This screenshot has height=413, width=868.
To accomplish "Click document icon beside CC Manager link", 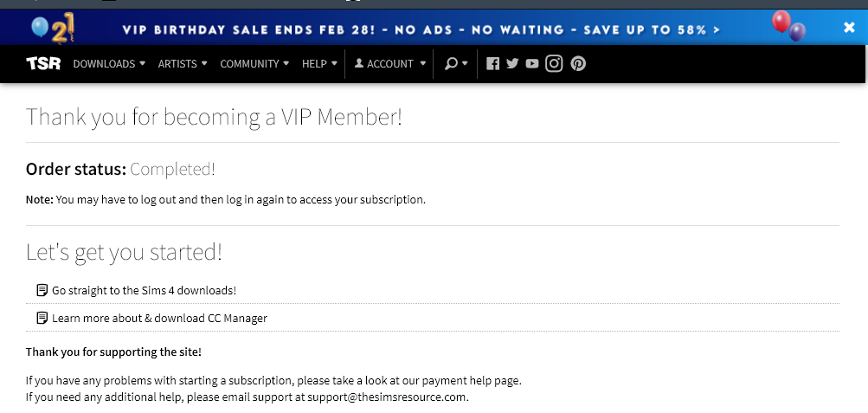I will [42, 318].
